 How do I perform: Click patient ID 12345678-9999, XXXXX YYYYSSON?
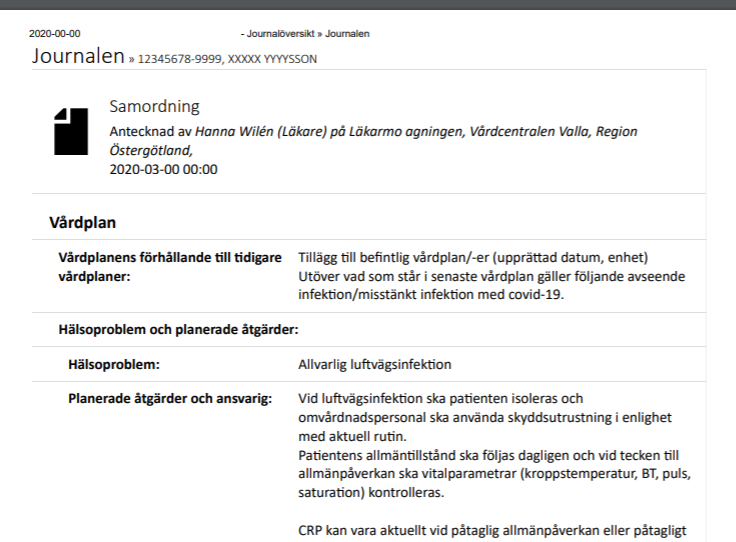[227, 59]
